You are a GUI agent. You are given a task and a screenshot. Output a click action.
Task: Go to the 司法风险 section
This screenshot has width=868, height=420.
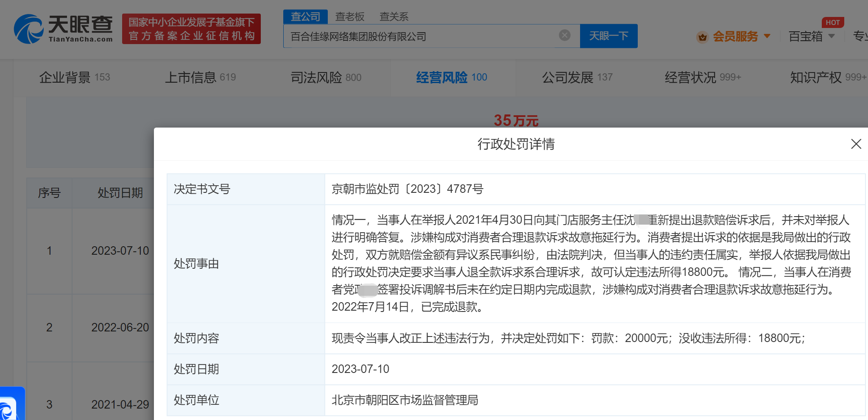coord(326,77)
